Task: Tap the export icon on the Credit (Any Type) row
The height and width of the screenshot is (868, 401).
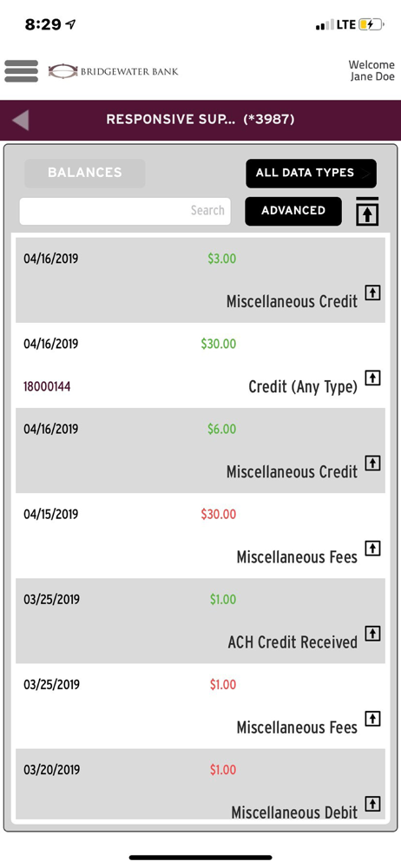Action: 373,378
